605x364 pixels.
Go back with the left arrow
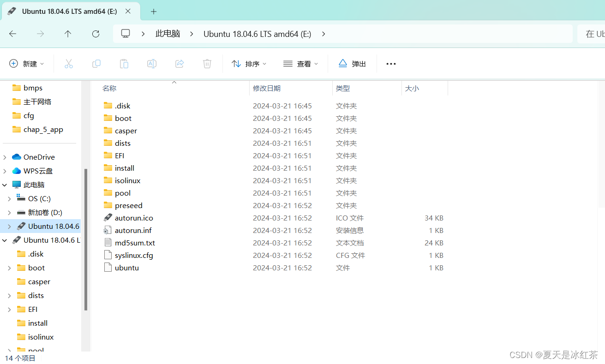coord(13,34)
